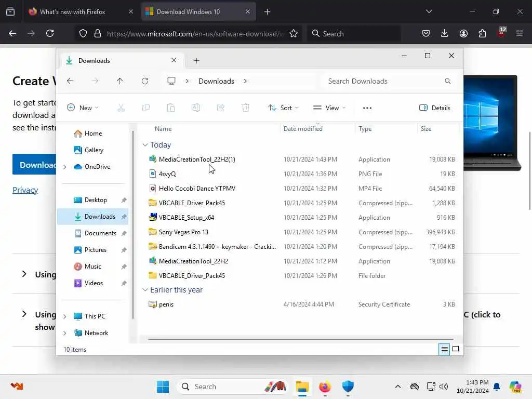Click the chevron after Downloads in address bar

(x=245, y=81)
